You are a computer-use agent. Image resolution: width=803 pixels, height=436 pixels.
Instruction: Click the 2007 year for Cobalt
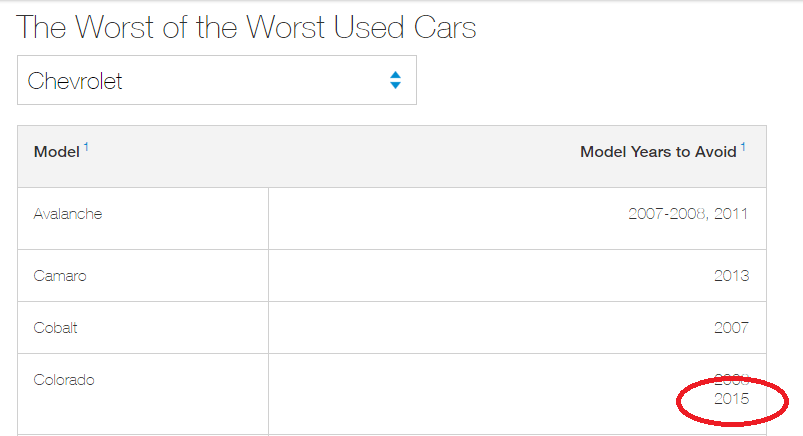[732, 328]
